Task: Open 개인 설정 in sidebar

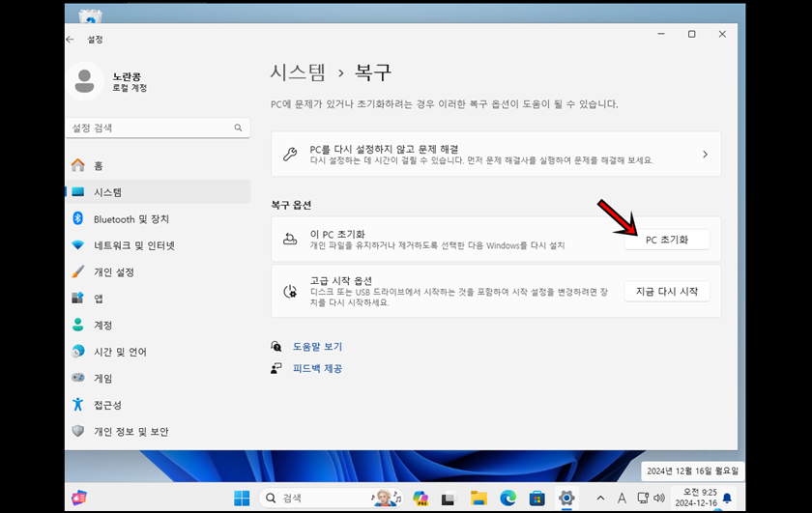Action: point(158,271)
